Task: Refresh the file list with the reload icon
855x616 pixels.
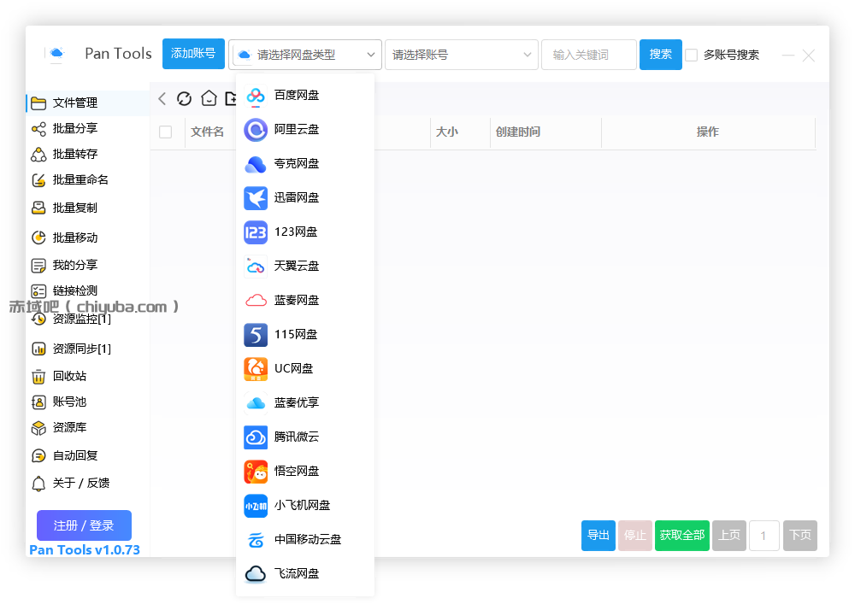Action: (185, 98)
